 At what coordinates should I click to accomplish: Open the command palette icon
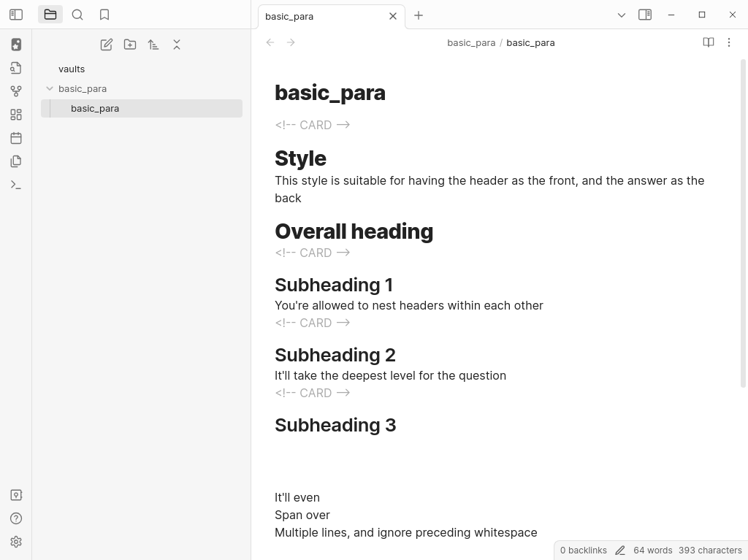click(x=16, y=185)
